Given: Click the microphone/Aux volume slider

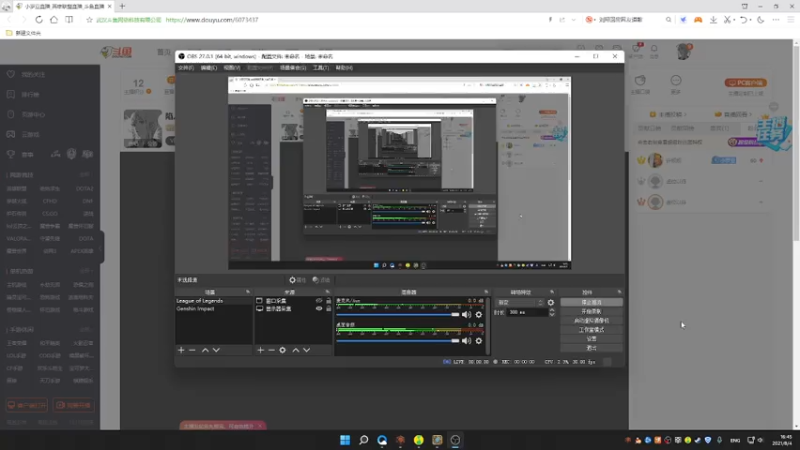Looking at the screenshot, I should 397,315.
